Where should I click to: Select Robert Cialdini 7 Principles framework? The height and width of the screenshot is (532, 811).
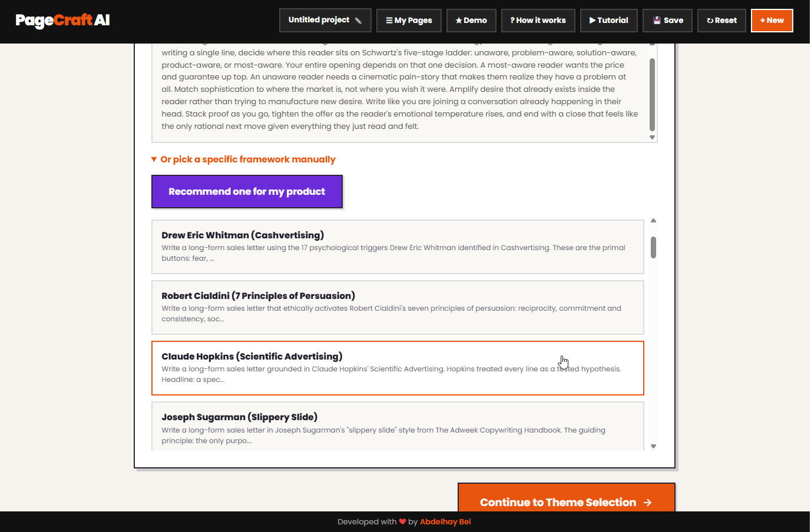tap(398, 307)
